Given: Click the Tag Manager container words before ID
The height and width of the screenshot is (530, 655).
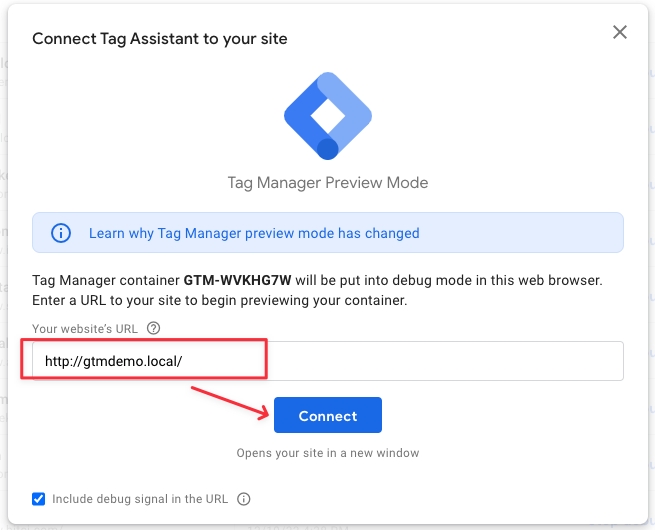Looking at the screenshot, I should (106, 280).
